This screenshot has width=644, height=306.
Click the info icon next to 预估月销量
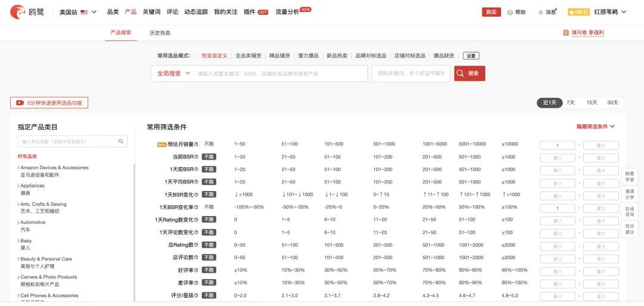[x=196, y=145]
